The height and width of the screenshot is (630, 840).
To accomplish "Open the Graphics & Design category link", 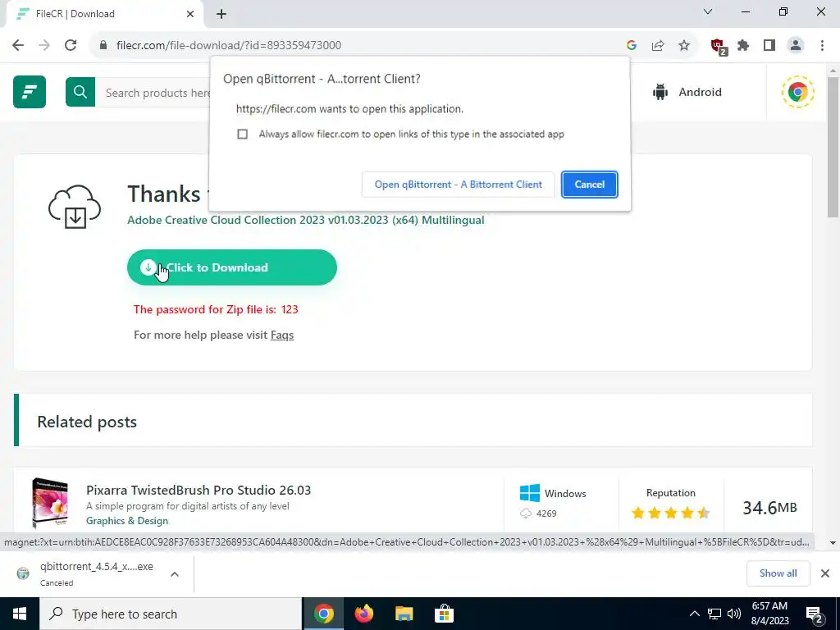I will (x=127, y=521).
